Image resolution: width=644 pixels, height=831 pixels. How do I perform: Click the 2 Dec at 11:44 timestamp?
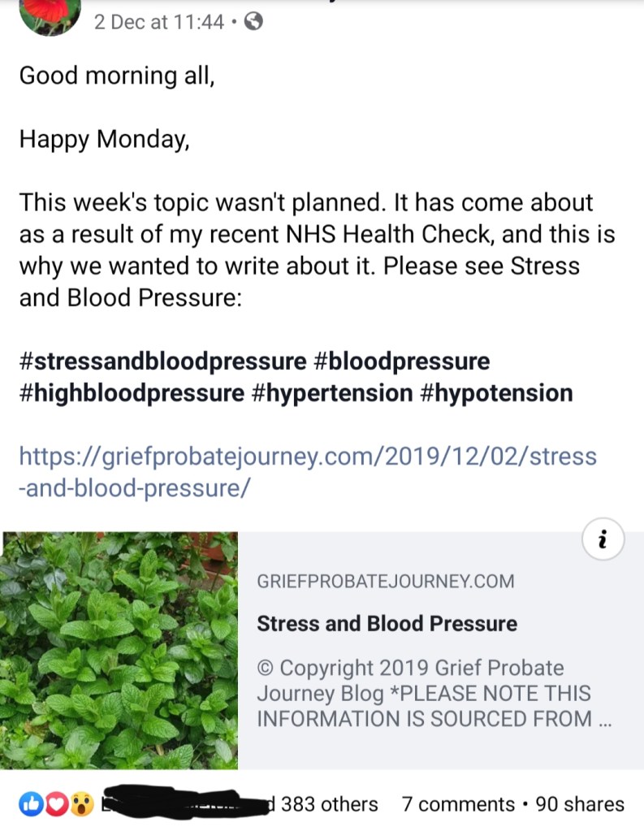[158, 23]
